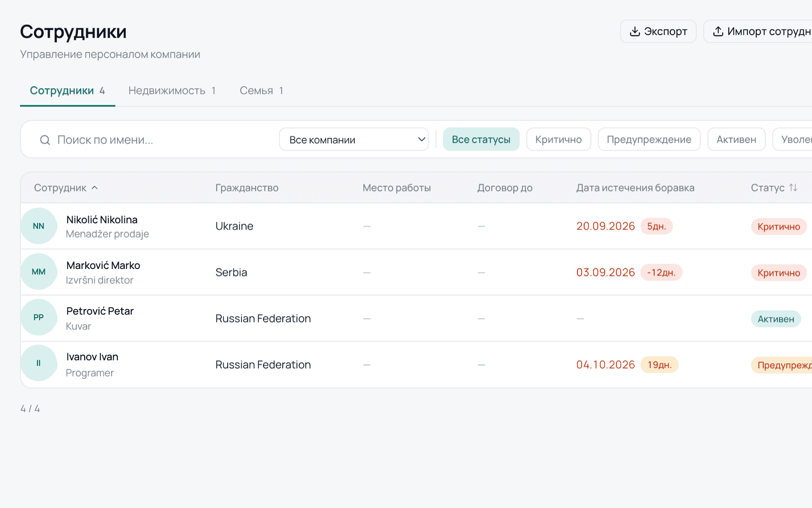
Task: Click the Договор до column header
Action: pyautogui.click(x=505, y=188)
